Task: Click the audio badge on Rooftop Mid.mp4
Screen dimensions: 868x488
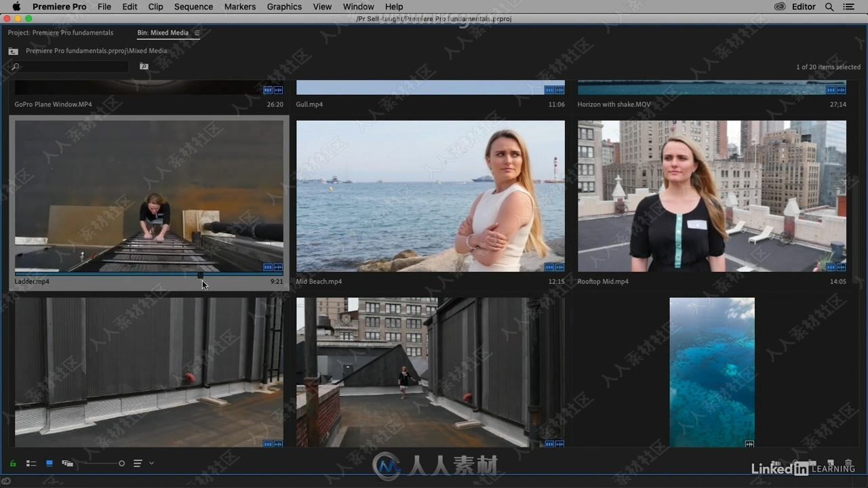Action: [841, 267]
